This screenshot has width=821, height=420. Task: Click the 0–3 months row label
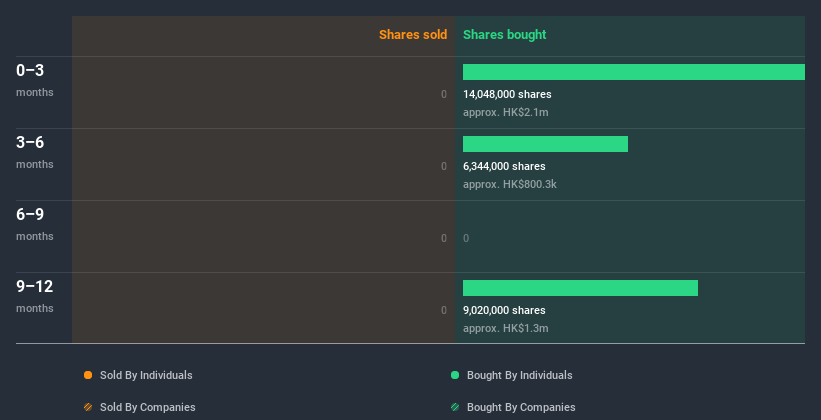[x=35, y=80]
